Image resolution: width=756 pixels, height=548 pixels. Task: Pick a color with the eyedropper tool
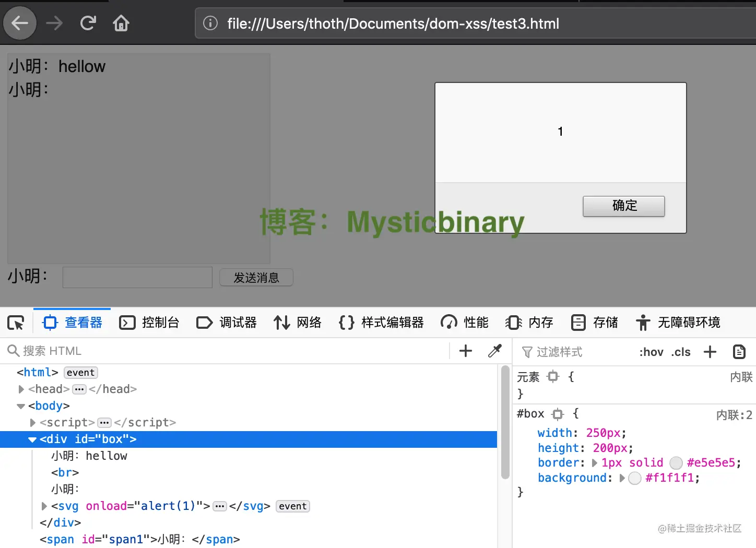click(495, 351)
